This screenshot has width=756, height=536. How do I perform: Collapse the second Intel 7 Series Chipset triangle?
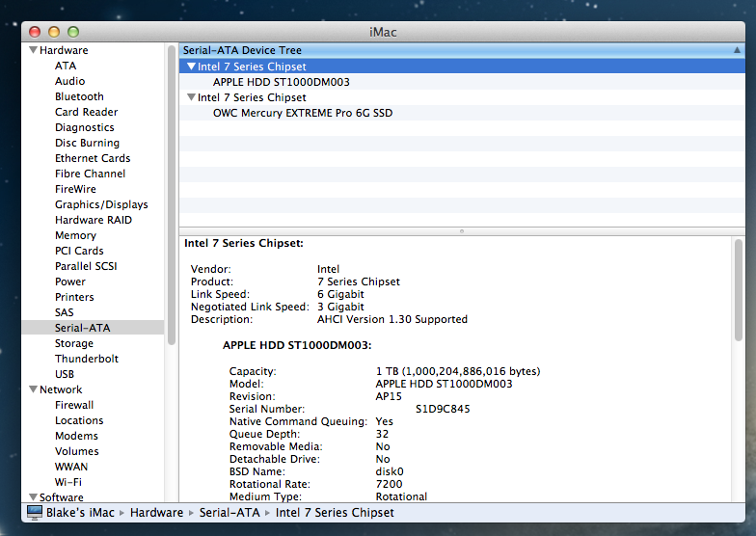191,97
